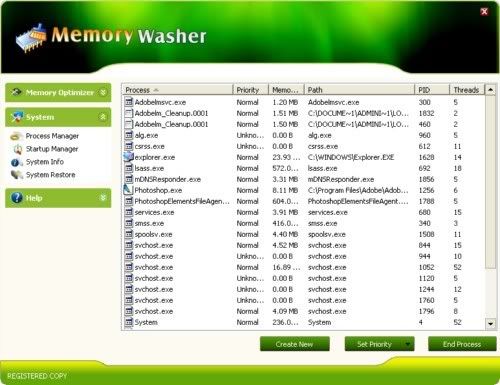Click the Adobelmsvc.exe process icon
The image size is (500, 385).
(x=129, y=102)
